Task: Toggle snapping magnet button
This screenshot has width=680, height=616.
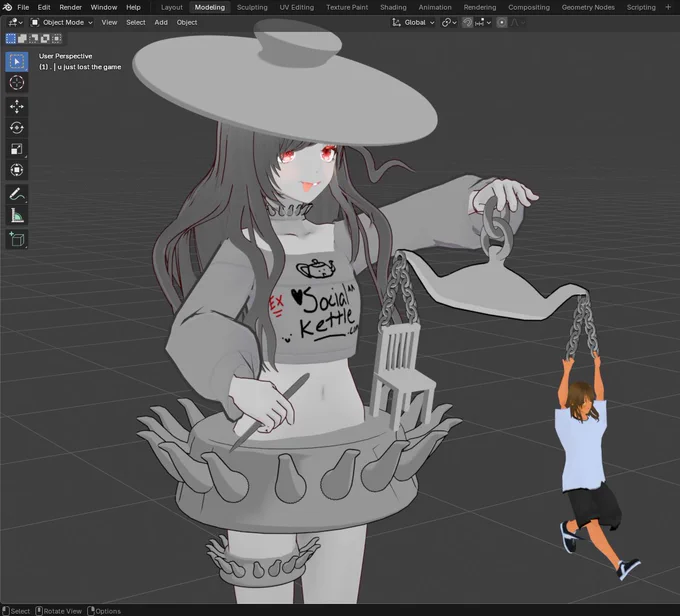Action: (x=467, y=23)
